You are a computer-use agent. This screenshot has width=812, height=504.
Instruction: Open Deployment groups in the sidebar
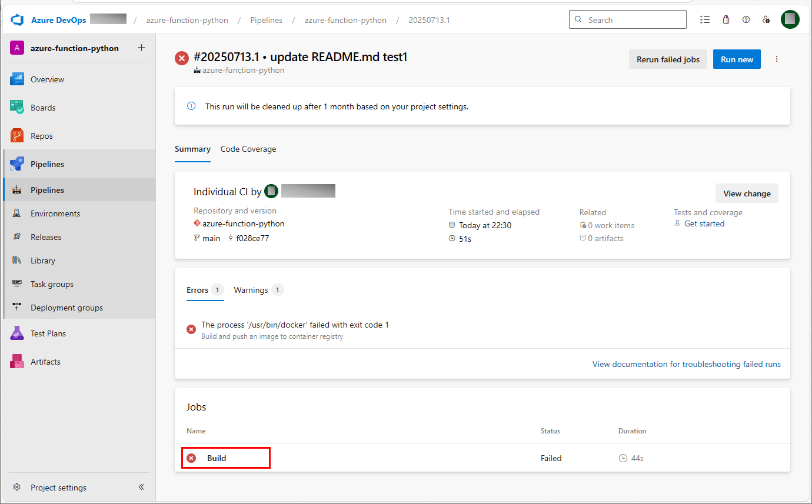79,308
